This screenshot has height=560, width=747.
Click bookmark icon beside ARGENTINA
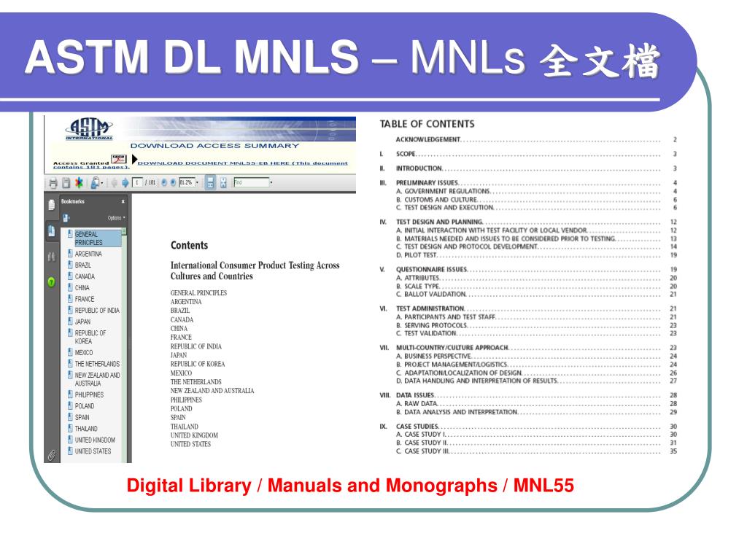click(x=70, y=253)
